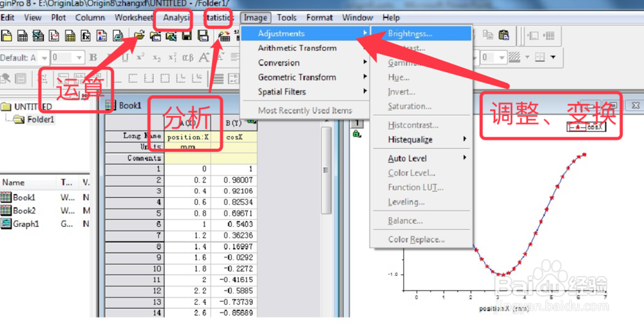Click the cell border style icon
The width and height of the screenshot is (644, 328).
point(540,57)
